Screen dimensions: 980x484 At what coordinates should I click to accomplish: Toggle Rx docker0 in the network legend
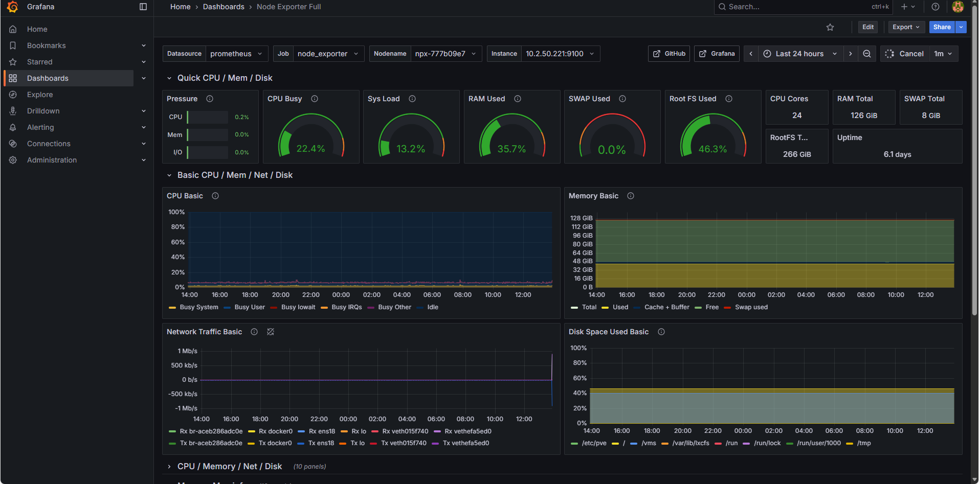[275, 431]
